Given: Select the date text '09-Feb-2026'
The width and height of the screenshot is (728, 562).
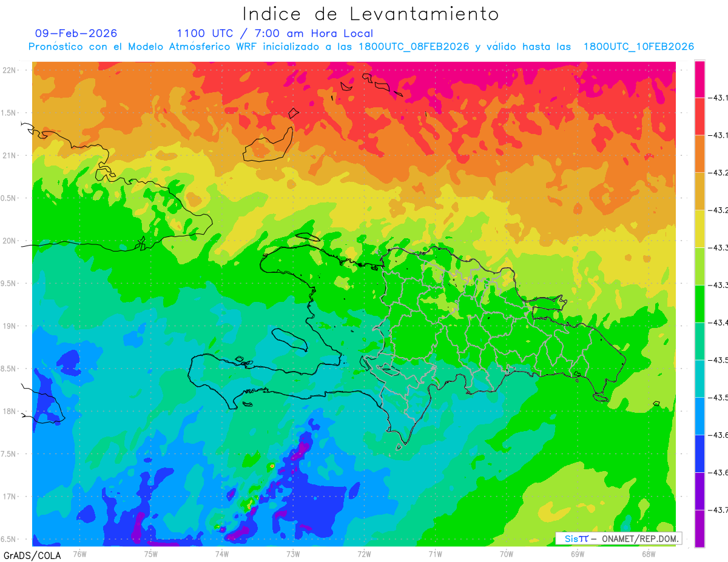Looking at the screenshot, I should pyautogui.click(x=76, y=33).
